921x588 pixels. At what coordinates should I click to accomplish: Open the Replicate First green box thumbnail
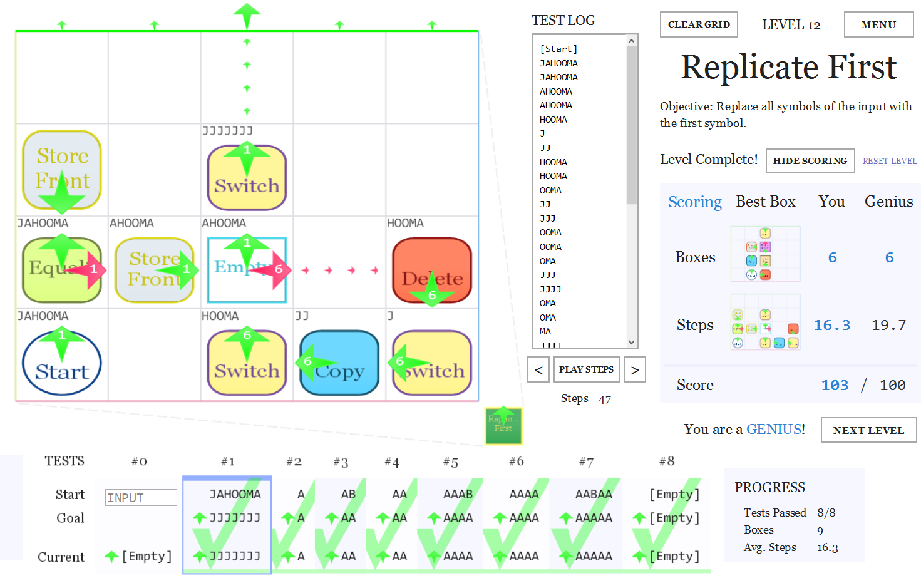(503, 426)
